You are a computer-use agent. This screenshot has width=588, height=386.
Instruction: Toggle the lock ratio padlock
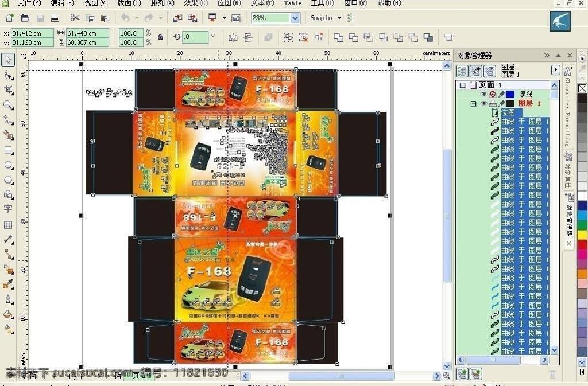point(160,37)
